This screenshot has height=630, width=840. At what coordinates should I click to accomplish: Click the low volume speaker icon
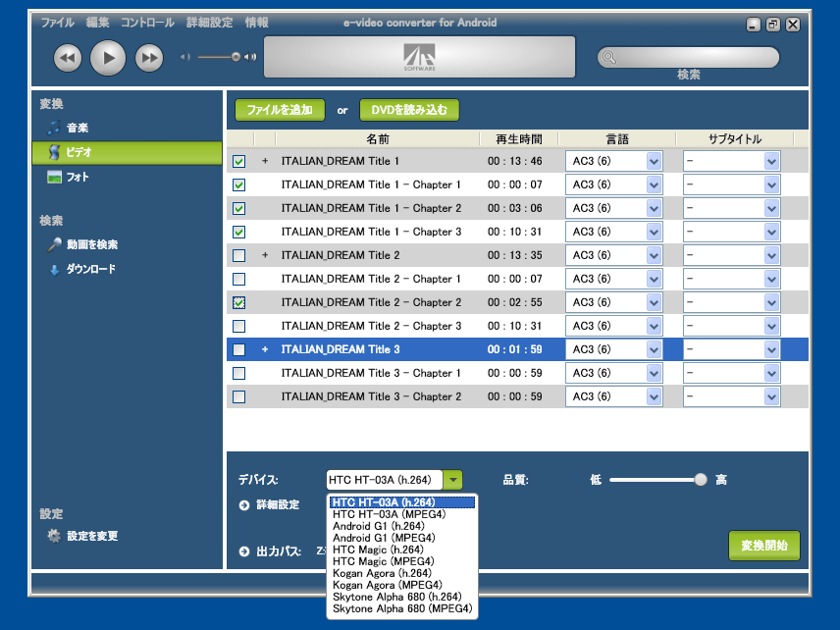tap(184, 57)
